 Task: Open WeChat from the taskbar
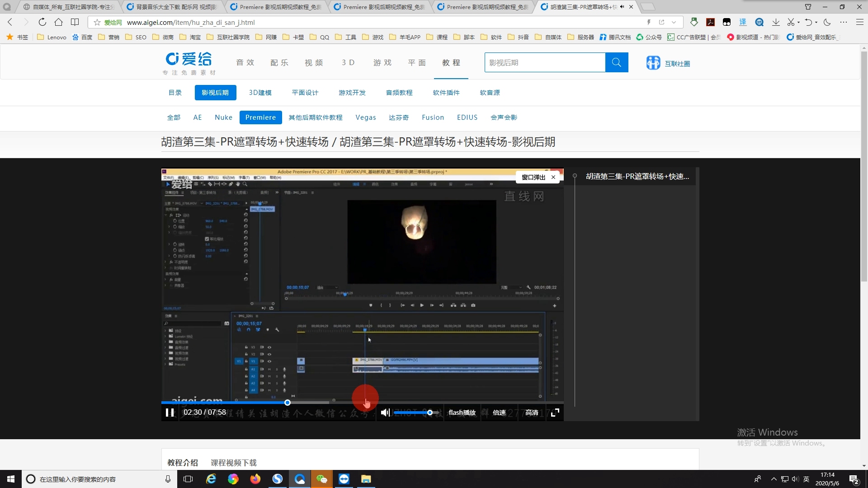tap(321, 479)
